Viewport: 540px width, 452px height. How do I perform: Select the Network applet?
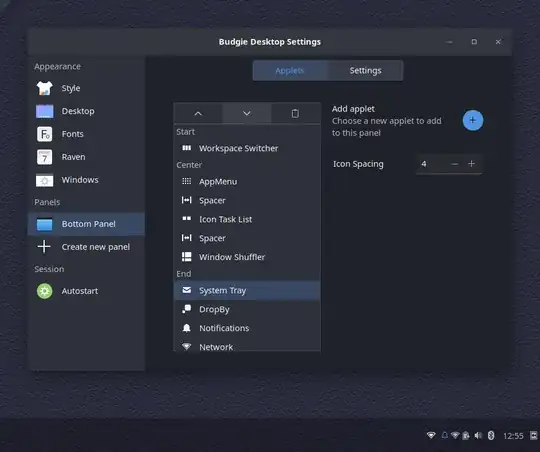247,346
